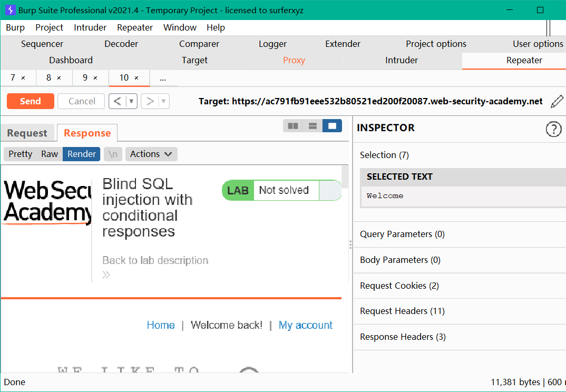Close Repeater tab 7

pyautogui.click(x=23, y=78)
